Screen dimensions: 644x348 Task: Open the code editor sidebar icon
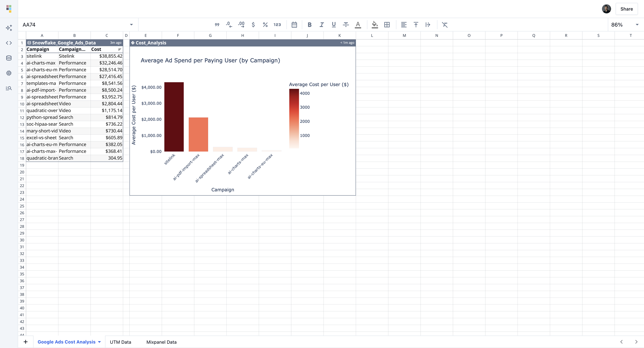tap(9, 43)
